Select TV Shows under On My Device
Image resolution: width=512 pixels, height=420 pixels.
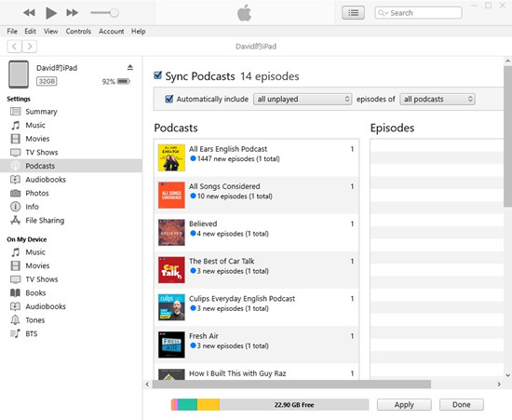(71, 279)
